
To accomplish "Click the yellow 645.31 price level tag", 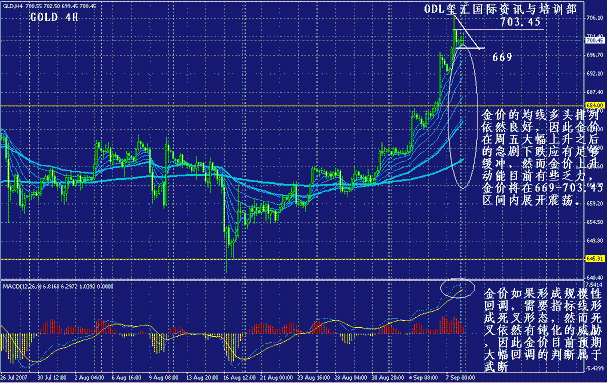I will (x=595, y=259).
